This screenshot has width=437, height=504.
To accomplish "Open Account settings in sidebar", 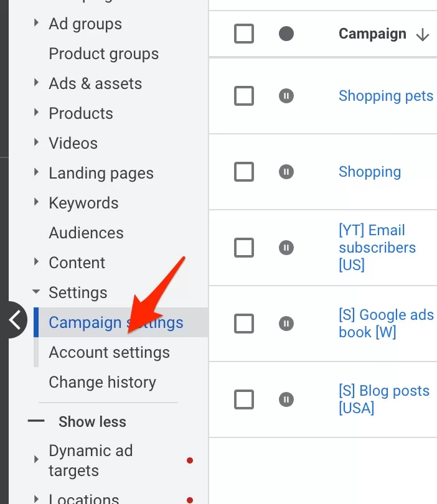I will [x=110, y=352].
